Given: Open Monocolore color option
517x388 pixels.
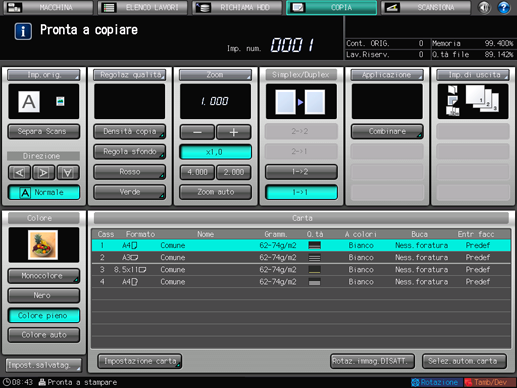Looking at the screenshot, I should [x=44, y=276].
